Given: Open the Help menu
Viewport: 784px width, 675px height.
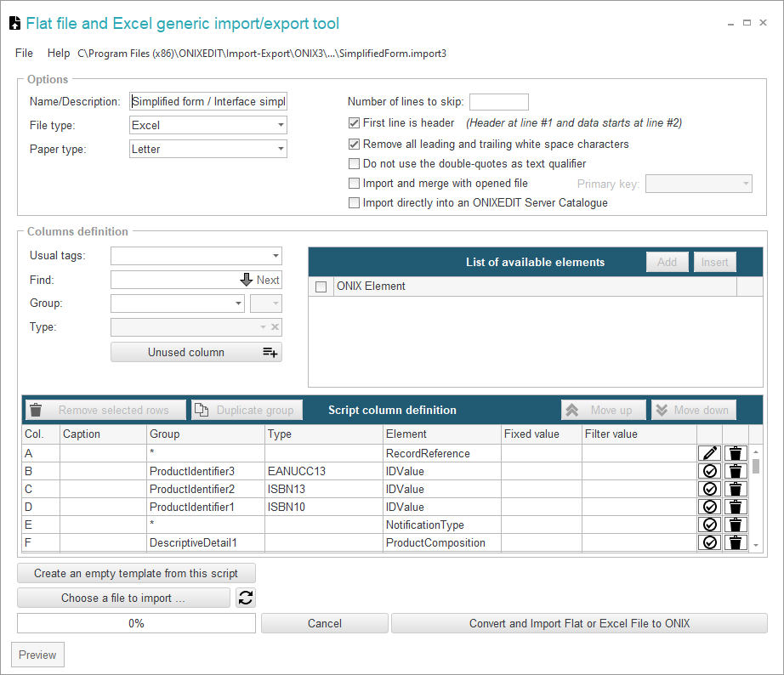Looking at the screenshot, I should tap(59, 53).
